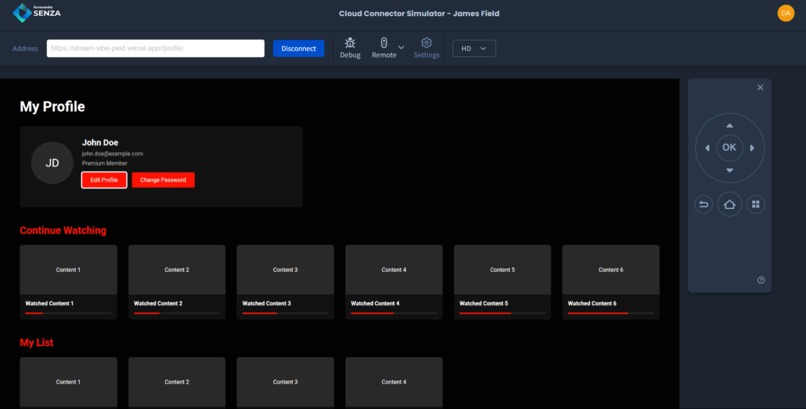Open Continue Watching Content 3 thumbnail
Image resolution: width=806 pixels, height=409 pixels.
(x=285, y=270)
